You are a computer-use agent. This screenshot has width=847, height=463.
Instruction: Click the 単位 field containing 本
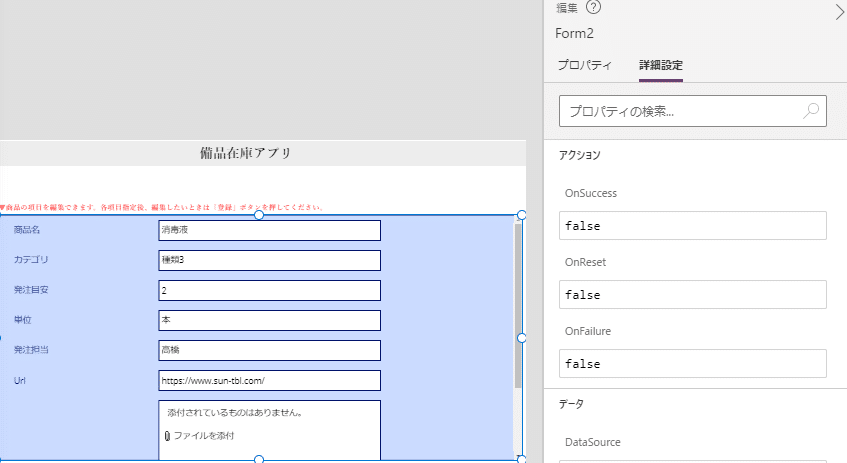click(x=270, y=320)
